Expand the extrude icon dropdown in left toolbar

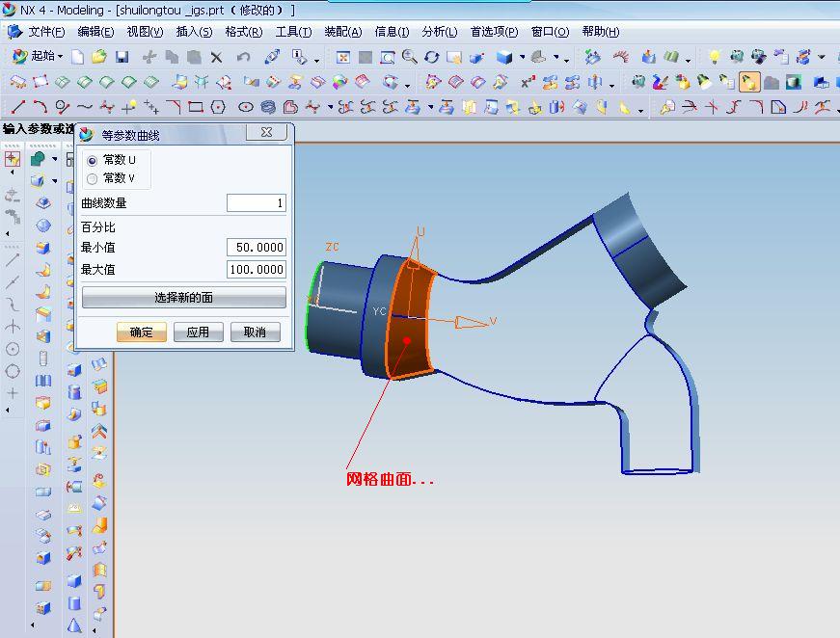click(55, 181)
